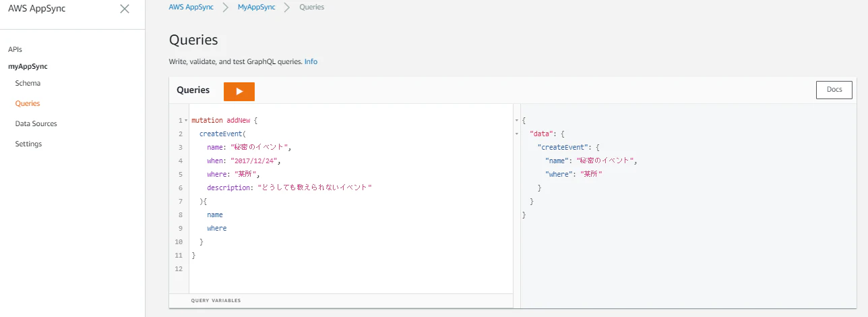Viewport: 868px width, 317px height.
Task: Click empty line 12 in the query editor
Action: tap(350, 269)
